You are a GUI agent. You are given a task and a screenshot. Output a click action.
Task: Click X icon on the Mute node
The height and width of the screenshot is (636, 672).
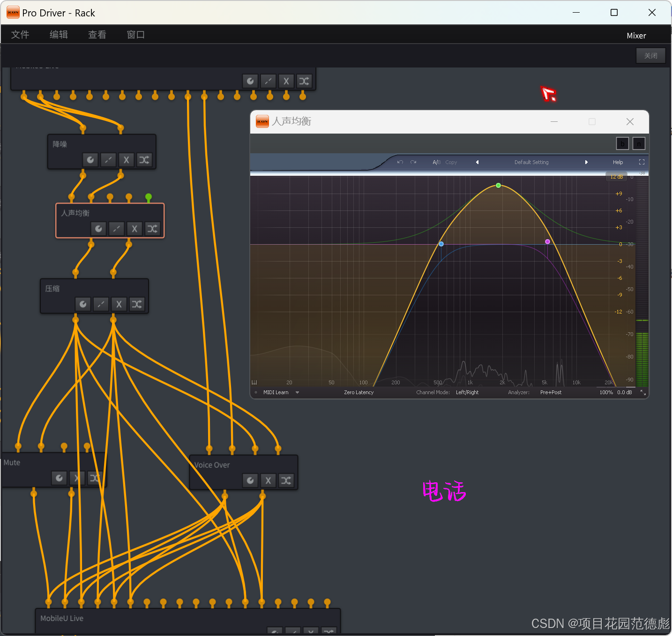[77, 478]
